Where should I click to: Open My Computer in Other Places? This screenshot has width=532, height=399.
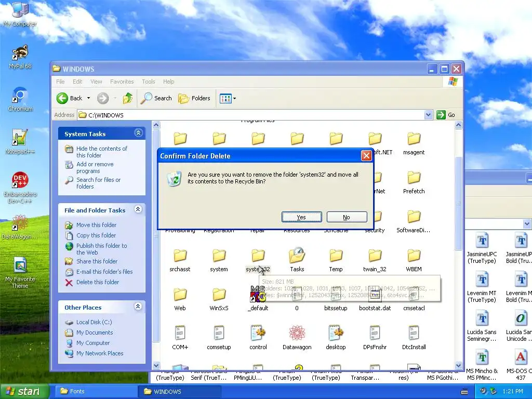tap(93, 343)
